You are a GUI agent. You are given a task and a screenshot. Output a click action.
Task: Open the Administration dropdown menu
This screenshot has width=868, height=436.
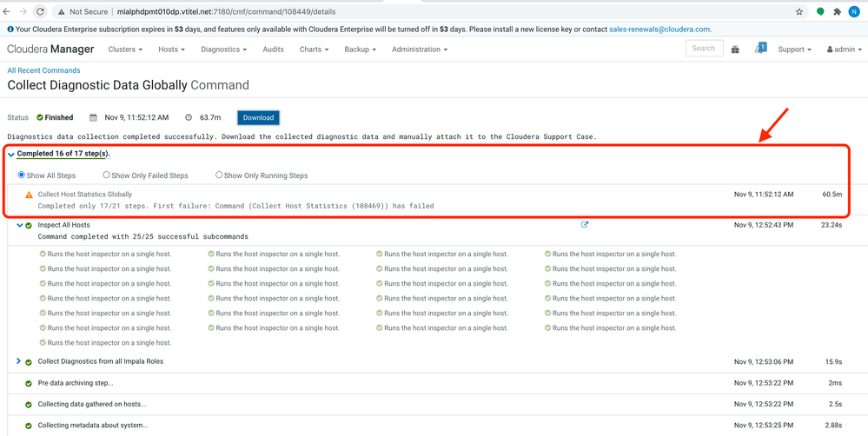tap(420, 50)
